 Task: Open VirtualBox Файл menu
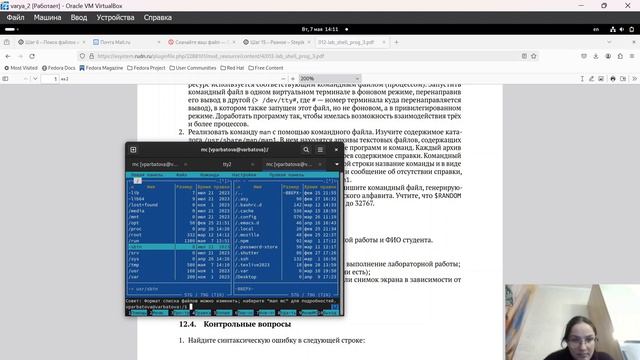16,18
